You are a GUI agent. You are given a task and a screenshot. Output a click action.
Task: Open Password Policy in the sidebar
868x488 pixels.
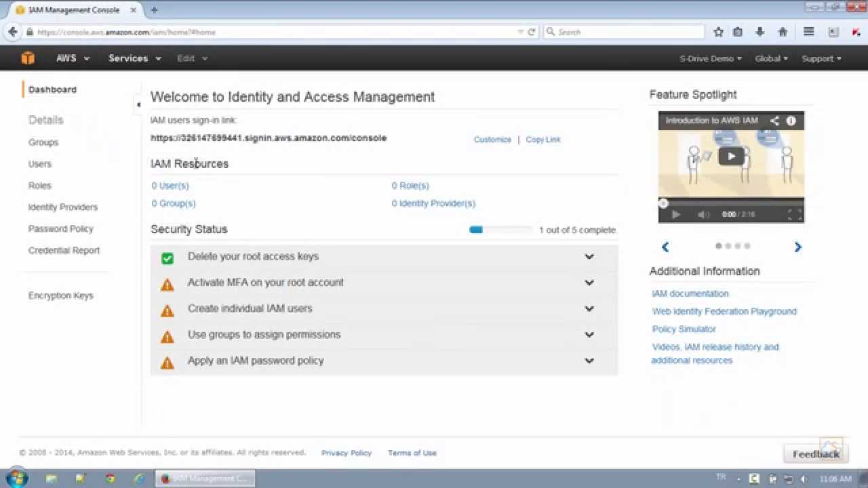pos(61,229)
